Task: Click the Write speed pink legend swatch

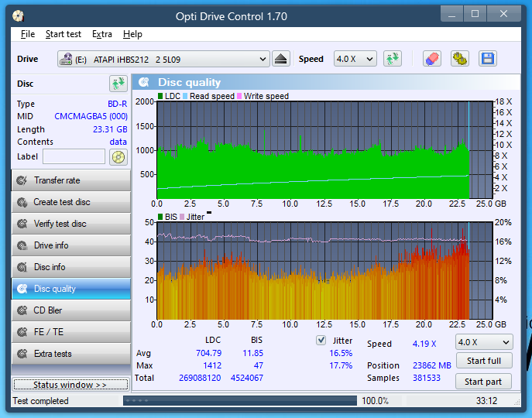Action: pos(239,96)
